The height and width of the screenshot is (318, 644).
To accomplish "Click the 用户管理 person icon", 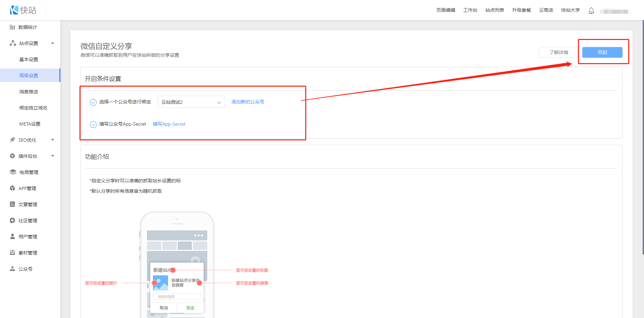I will coord(12,237).
